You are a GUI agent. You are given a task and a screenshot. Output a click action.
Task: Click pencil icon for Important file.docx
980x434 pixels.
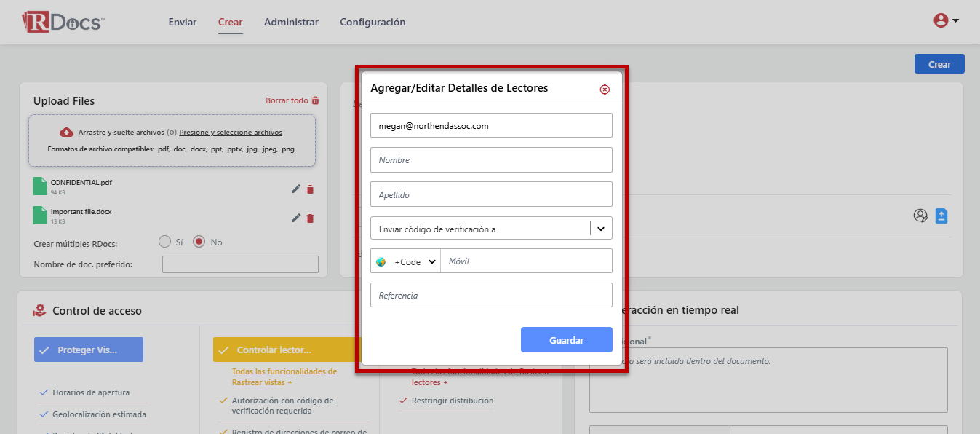[296, 218]
